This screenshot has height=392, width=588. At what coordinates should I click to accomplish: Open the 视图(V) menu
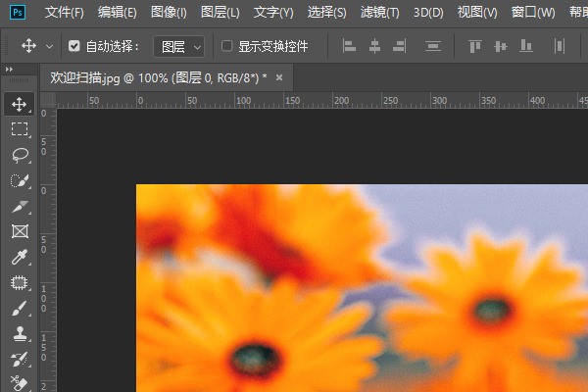point(477,13)
